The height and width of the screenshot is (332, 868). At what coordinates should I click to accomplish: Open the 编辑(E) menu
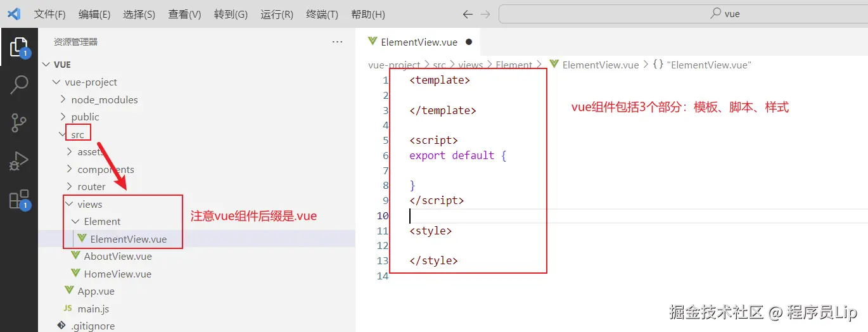(x=94, y=14)
